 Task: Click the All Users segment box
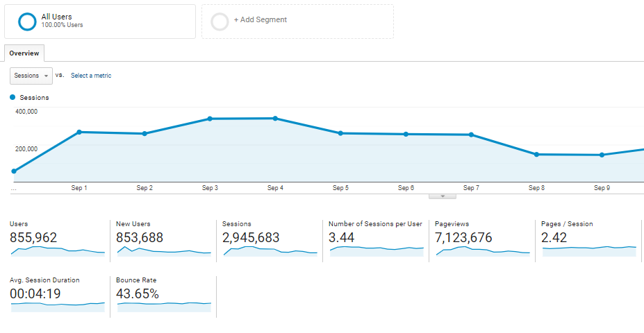pos(100,22)
